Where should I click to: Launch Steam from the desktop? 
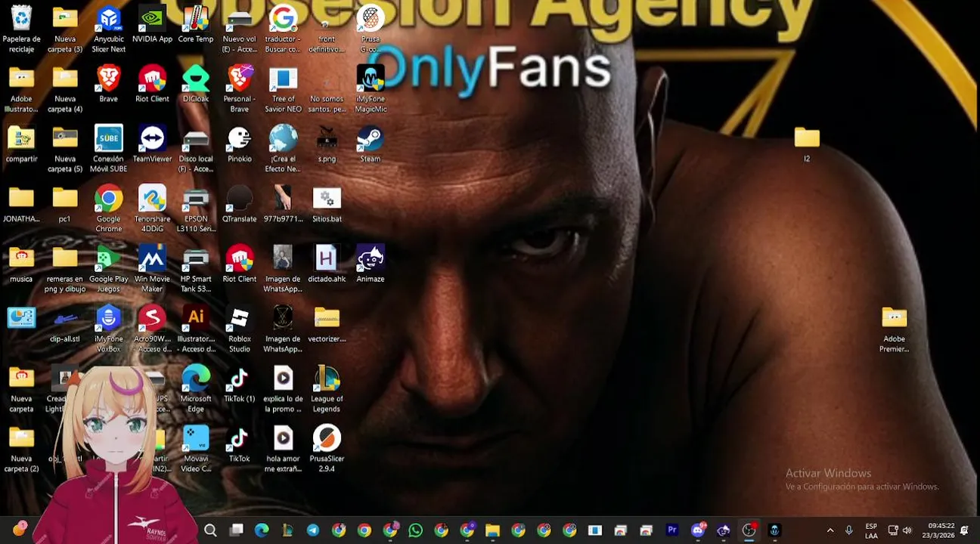371,144
